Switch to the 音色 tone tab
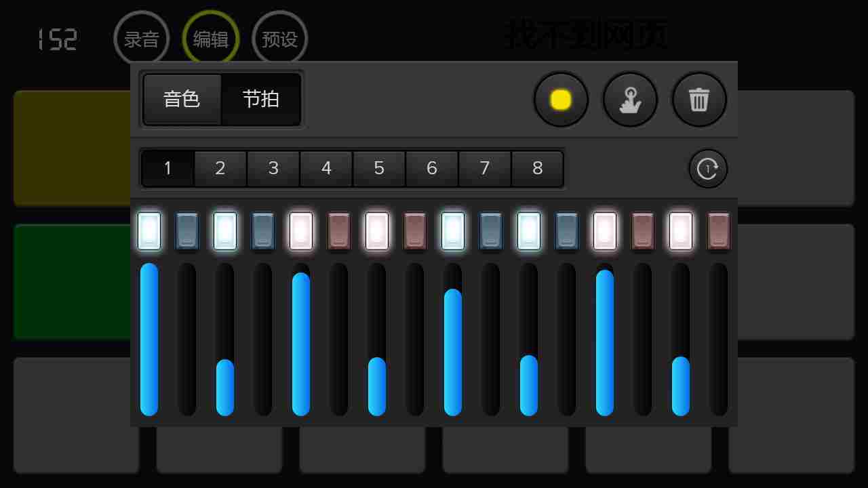 pos(181,100)
